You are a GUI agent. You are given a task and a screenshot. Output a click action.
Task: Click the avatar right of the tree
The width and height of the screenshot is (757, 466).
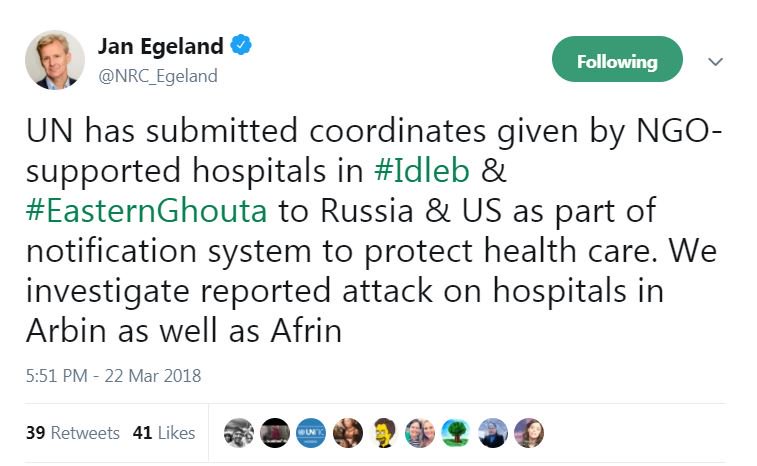point(492,433)
